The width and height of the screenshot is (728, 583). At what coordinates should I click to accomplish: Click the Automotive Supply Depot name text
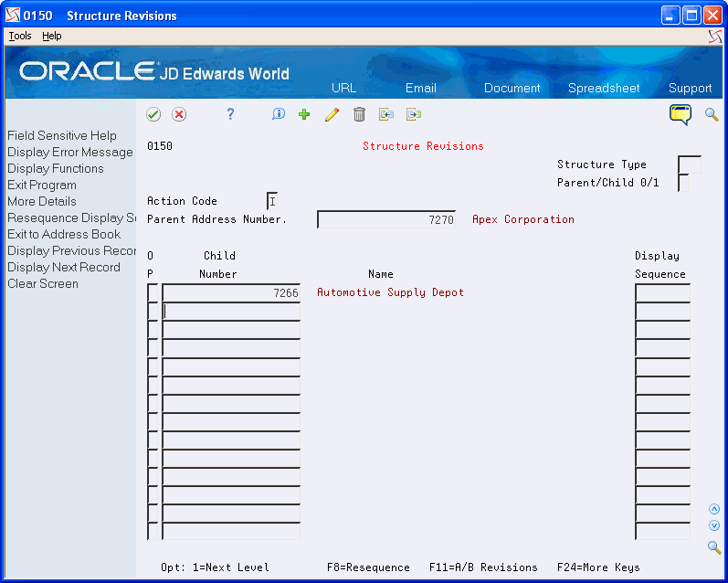(x=390, y=292)
